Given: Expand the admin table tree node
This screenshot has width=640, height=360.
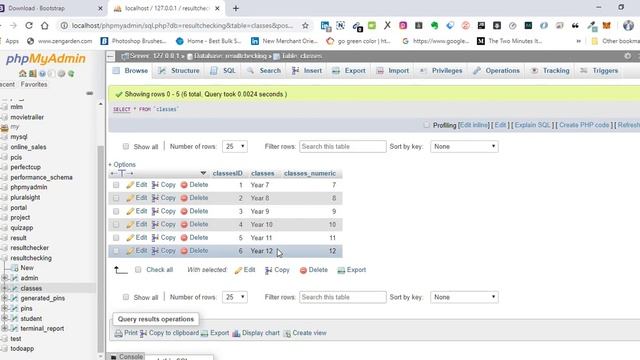Looking at the screenshot, I should coord(4,278).
